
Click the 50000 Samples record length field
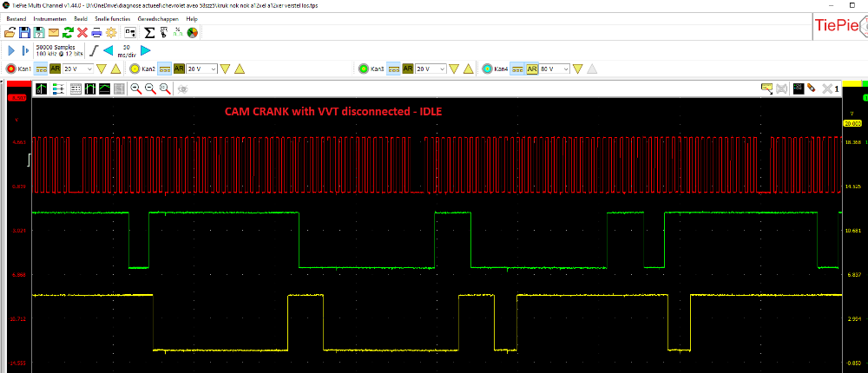(x=55, y=47)
